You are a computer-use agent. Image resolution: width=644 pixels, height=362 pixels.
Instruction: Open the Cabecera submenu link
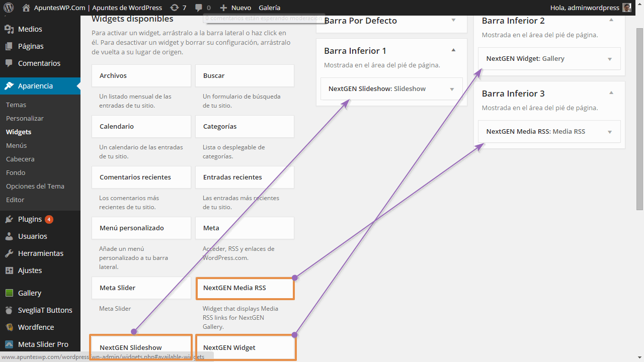coord(20,159)
